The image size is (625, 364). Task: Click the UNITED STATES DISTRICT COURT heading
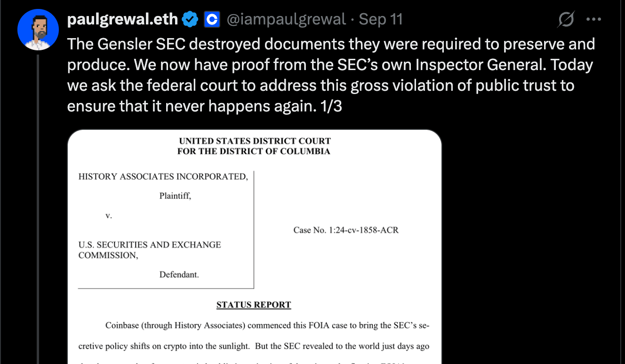pos(255,141)
